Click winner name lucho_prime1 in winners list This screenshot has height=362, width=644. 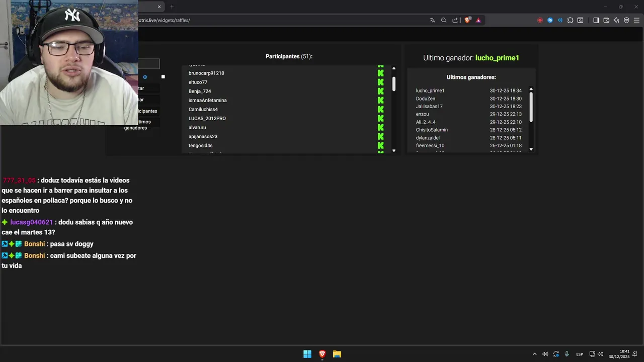coord(430,90)
